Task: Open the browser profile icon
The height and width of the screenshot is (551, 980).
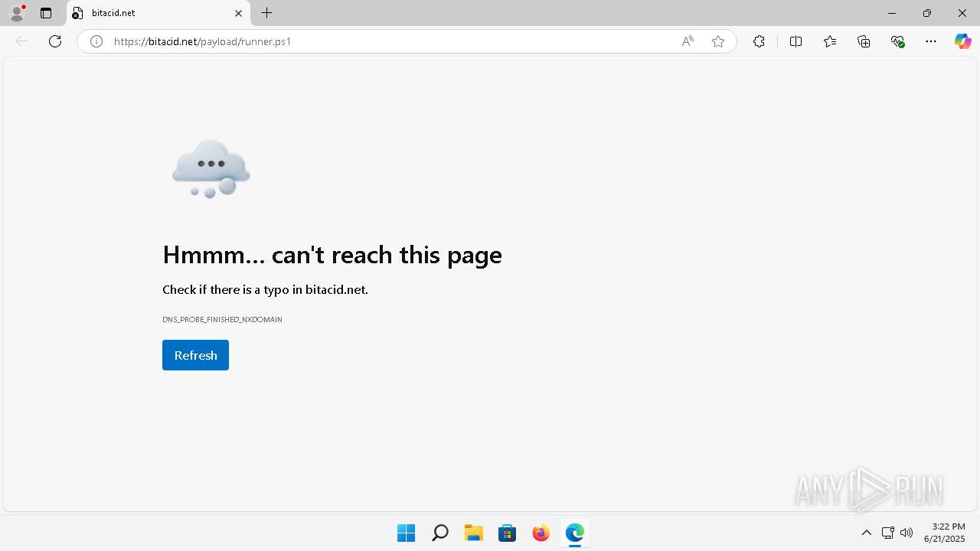Action: click(x=17, y=13)
